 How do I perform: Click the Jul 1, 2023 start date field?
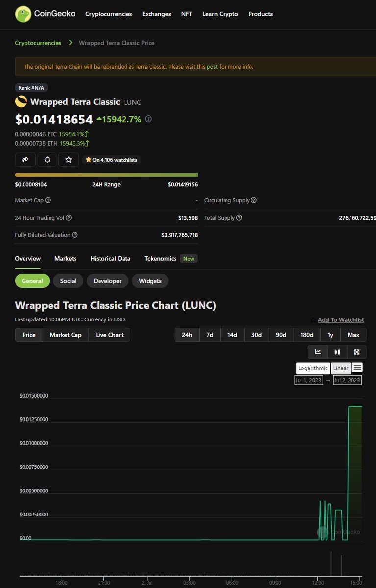[308, 380]
